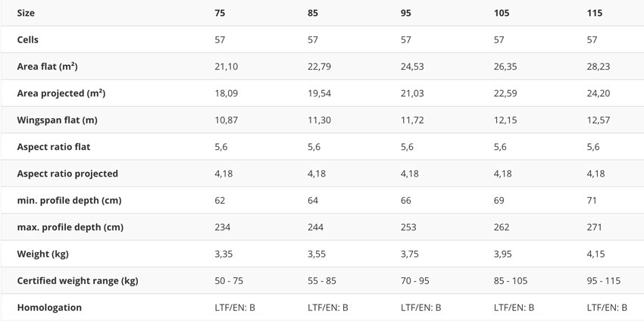The width and height of the screenshot is (644, 322).
Task: Select min. profile depth value 69
Action: 499,201
